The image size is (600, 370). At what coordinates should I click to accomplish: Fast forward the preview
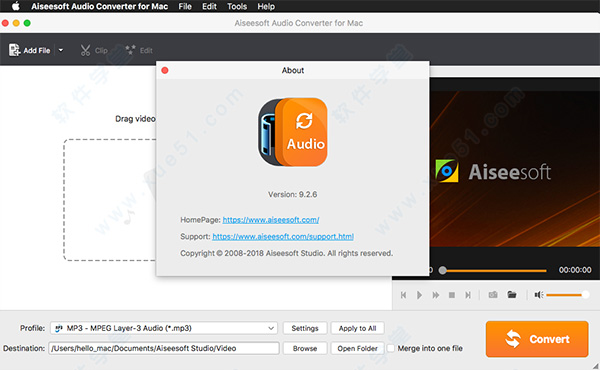point(436,295)
